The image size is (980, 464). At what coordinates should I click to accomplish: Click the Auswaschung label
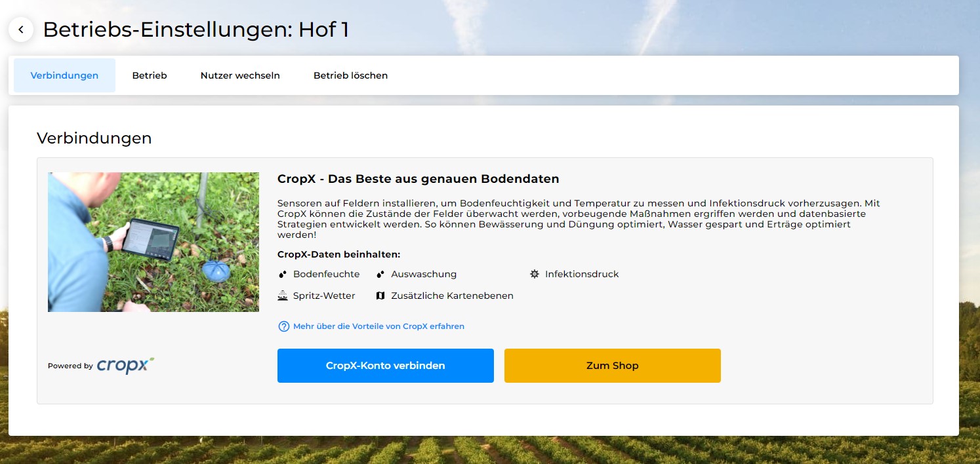pyautogui.click(x=424, y=274)
